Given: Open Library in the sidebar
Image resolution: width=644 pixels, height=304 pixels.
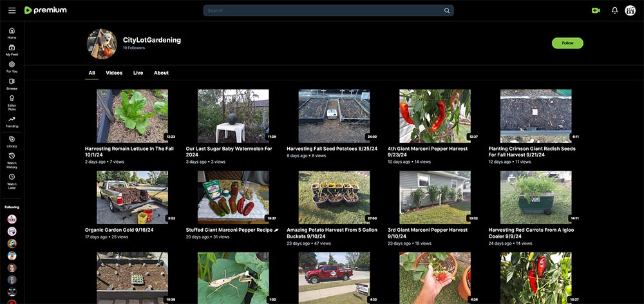Looking at the screenshot, I should click(12, 142).
